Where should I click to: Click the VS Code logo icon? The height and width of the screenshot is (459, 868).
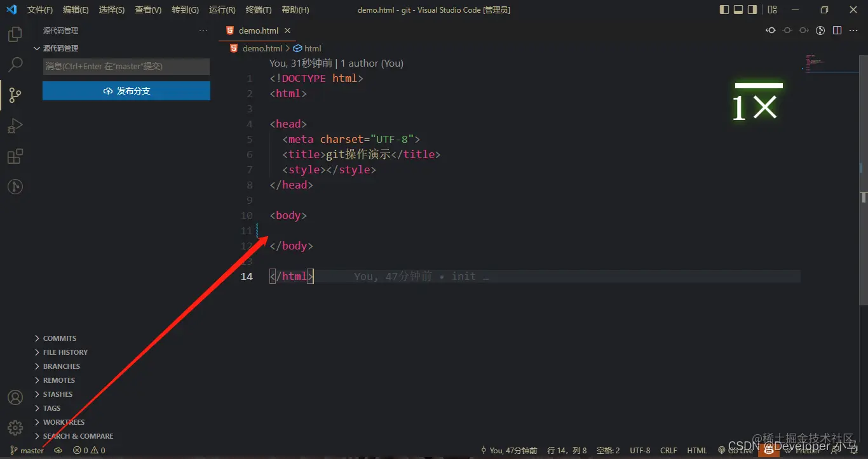coord(11,10)
